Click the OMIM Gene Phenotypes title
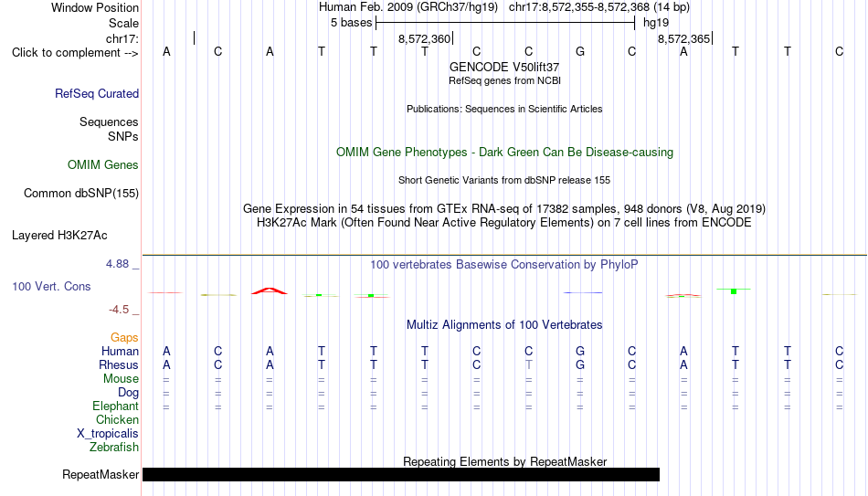868x496 pixels. point(504,153)
